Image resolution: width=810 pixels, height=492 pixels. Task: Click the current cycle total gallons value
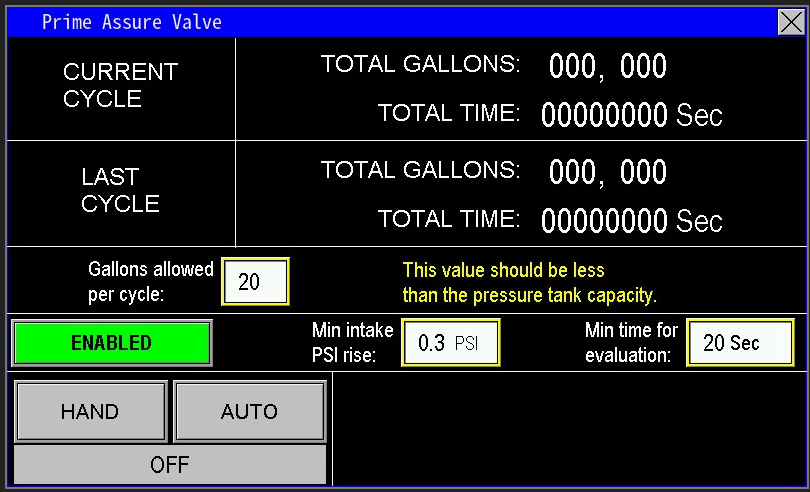coord(607,67)
